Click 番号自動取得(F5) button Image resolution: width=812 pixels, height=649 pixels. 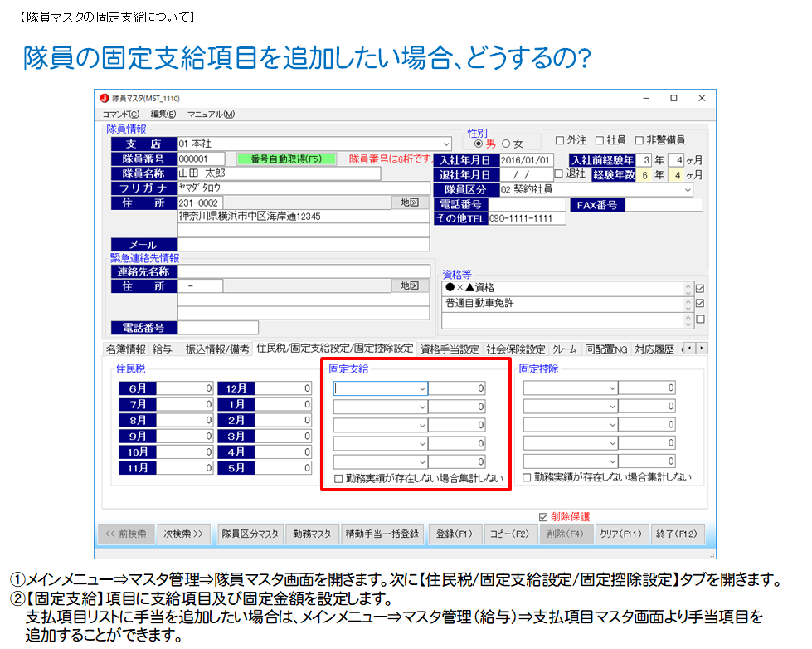285,159
